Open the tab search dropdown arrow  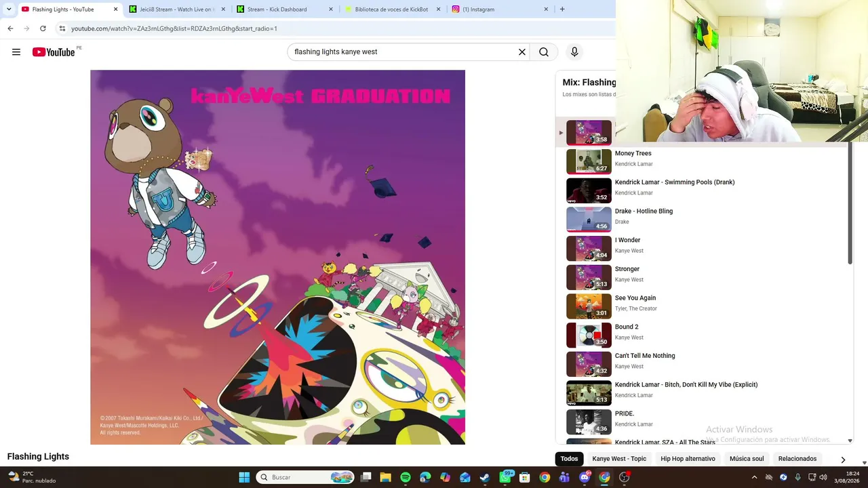(x=9, y=9)
